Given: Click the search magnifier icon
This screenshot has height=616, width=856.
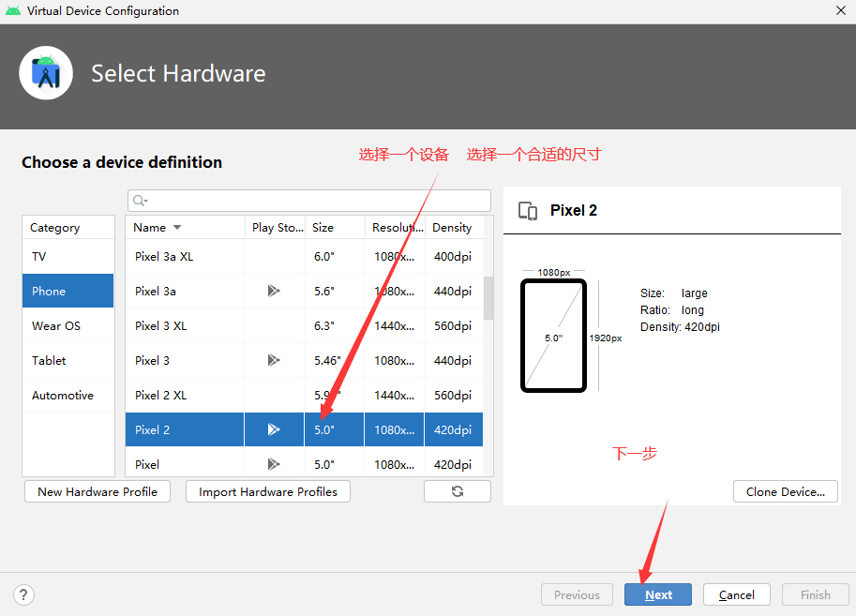Looking at the screenshot, I should click(140, 201).
